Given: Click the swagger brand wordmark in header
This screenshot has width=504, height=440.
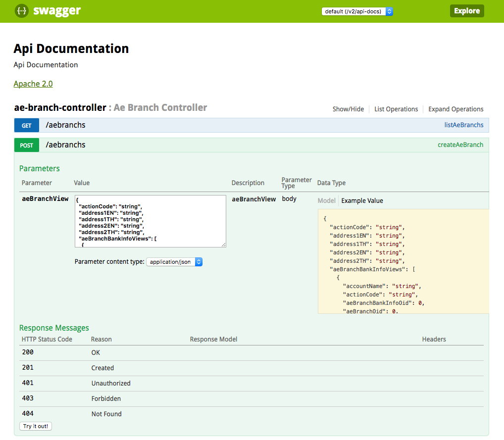Looking at the screenshot, I should [x=57, y=10].
